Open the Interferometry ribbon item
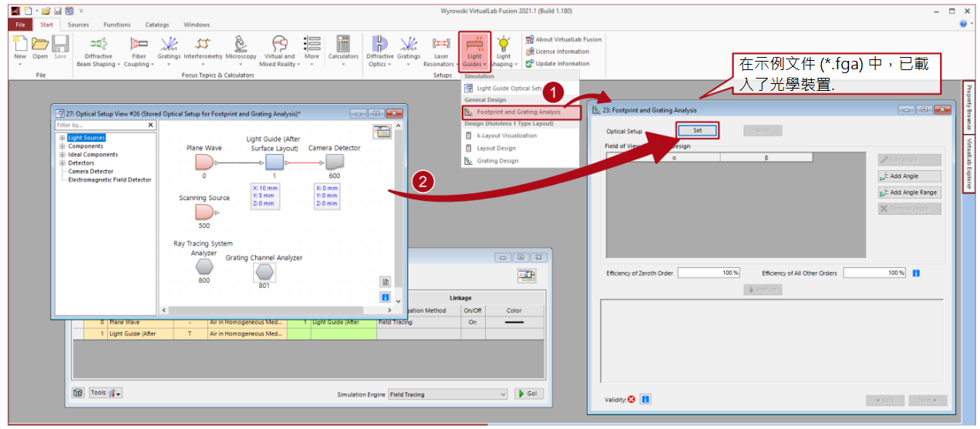The image size is (980, 429). tap(203, 48)
